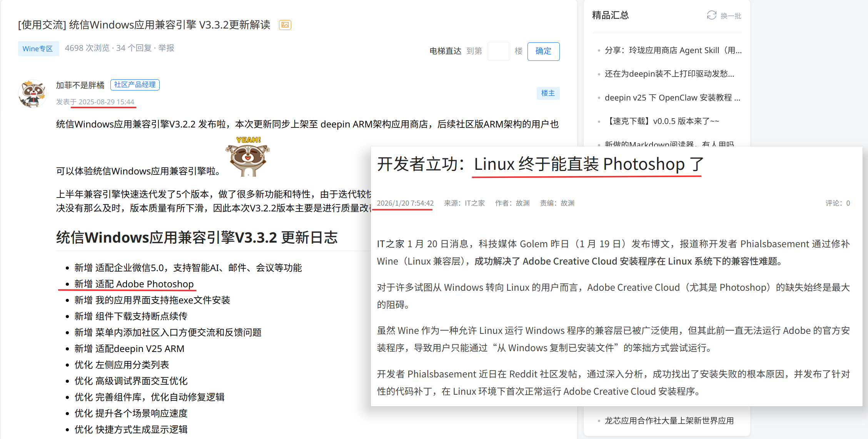Image resolution: width=868 pixels, height=439 pixels.
Task: Click the author's raccoon avatar
Action: coord(32,93)
